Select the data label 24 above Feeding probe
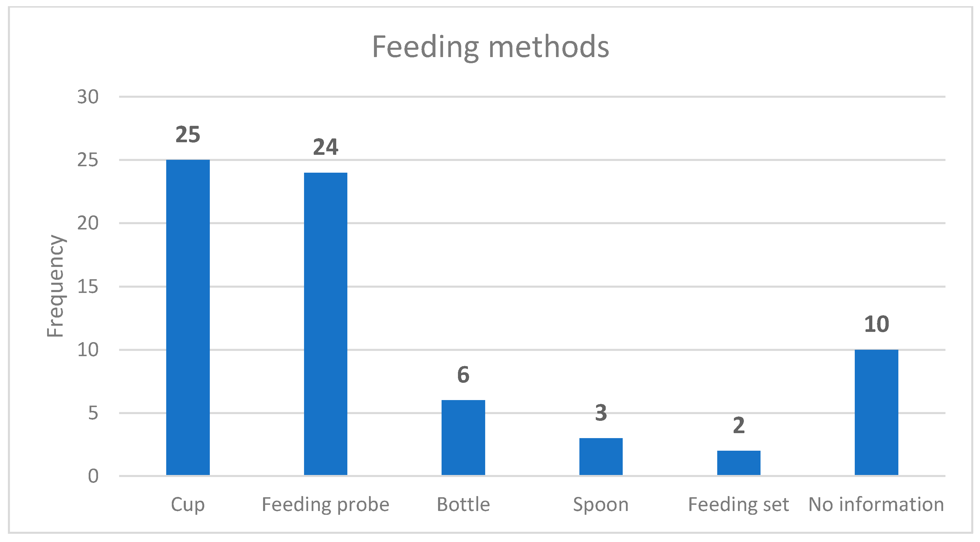 click(x=325, y=147)
